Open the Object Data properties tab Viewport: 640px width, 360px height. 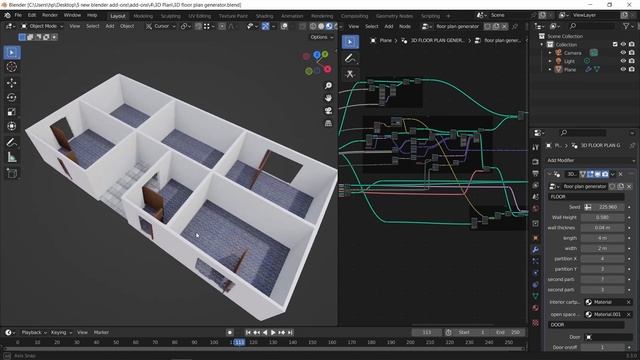[x=536, y=296]
